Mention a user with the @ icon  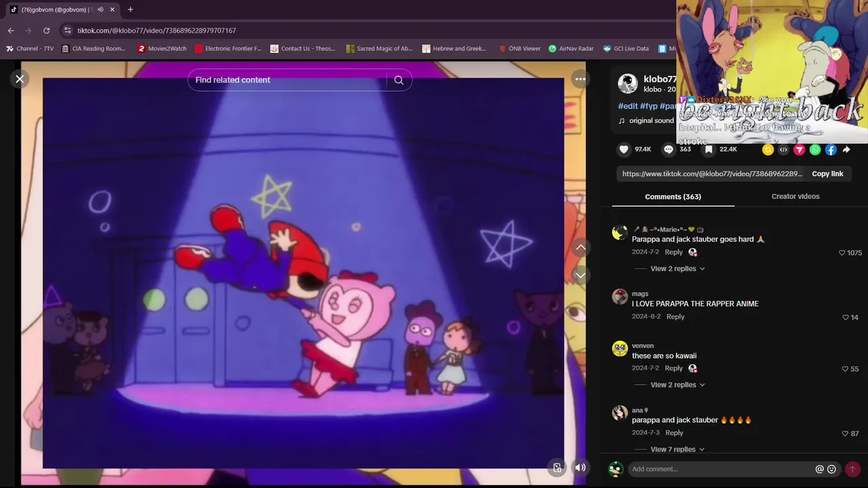[x=819, y=469]
